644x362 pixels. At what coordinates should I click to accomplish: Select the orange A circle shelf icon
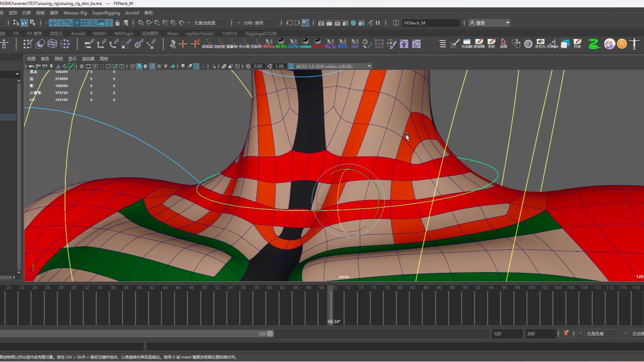pos(622,44)
